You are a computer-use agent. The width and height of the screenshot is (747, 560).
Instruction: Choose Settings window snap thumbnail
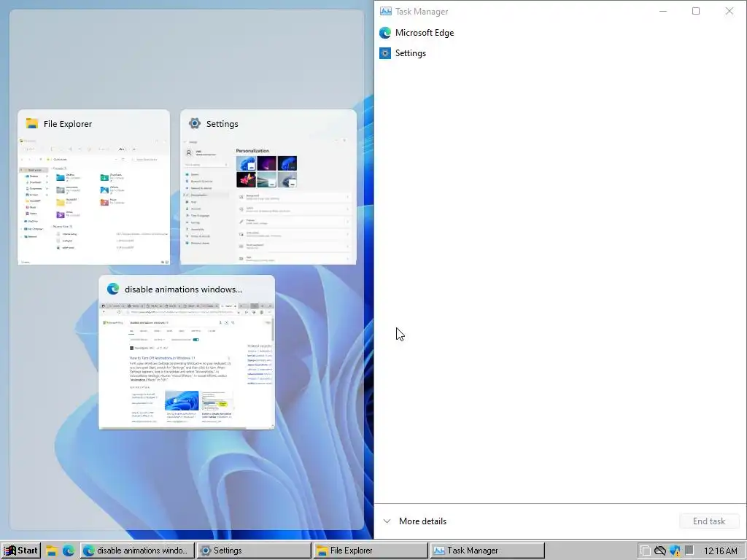268,187
